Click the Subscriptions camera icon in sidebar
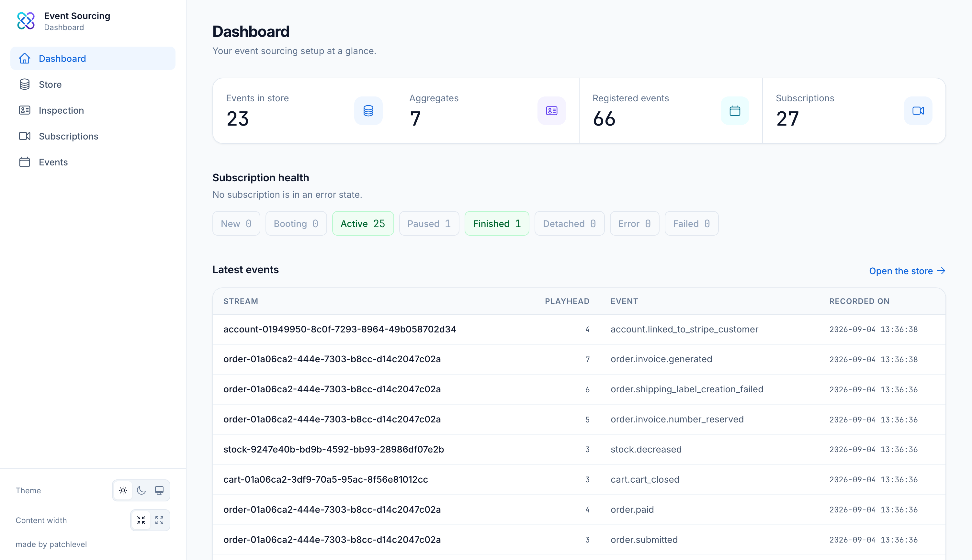 point(25,136)
